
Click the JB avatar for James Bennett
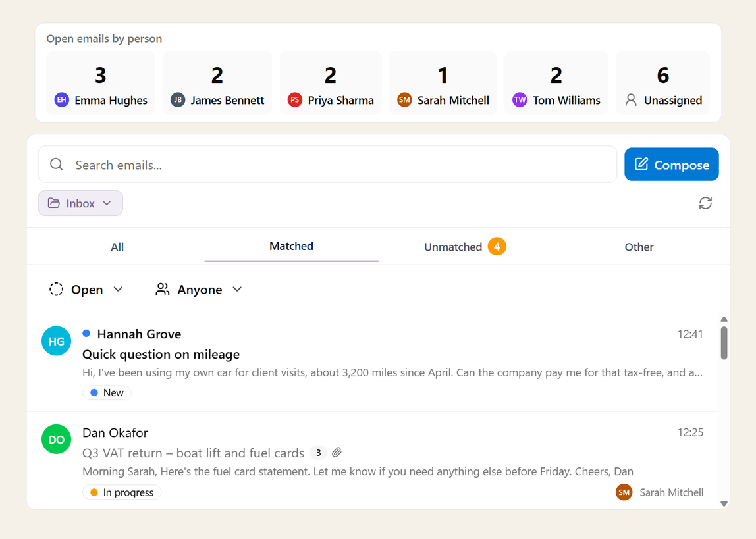[178, 100]
